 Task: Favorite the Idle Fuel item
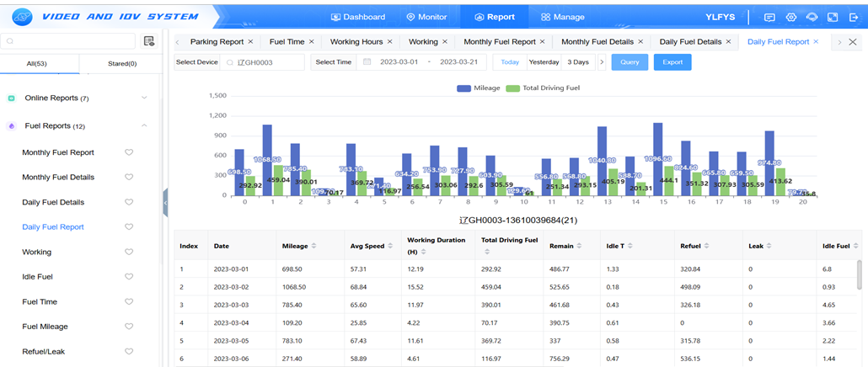129,276
